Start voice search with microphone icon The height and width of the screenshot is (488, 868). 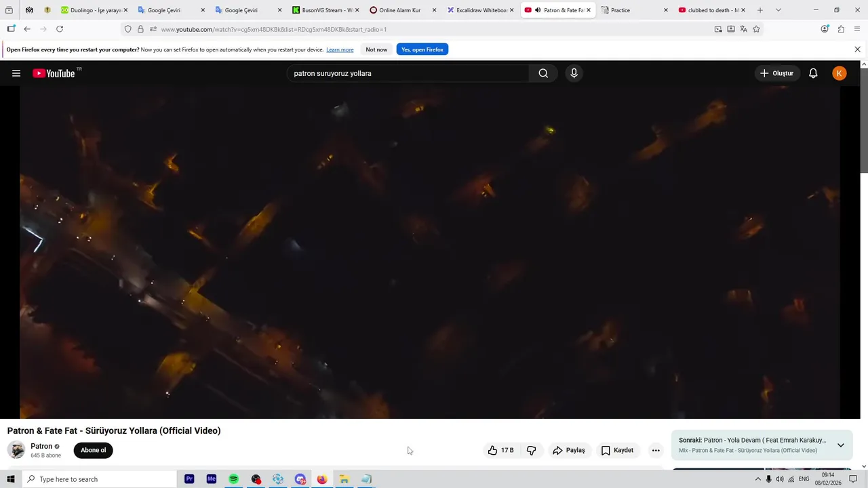click(x=574, y=73)
